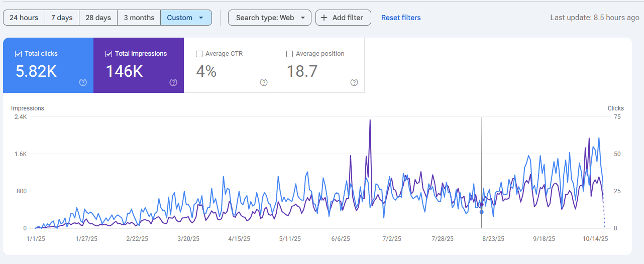644x264 pixels.
Task: Click help icon on Average CTR card
Action: (x=264, y=82)
